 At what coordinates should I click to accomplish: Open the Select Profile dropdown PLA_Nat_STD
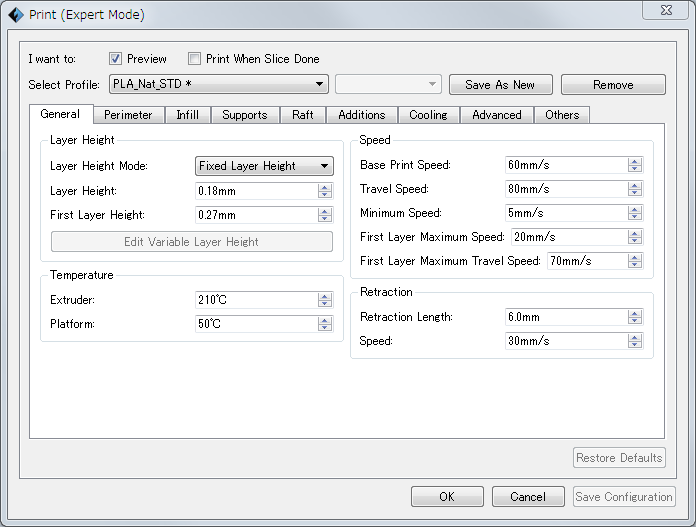coord(219,84)
